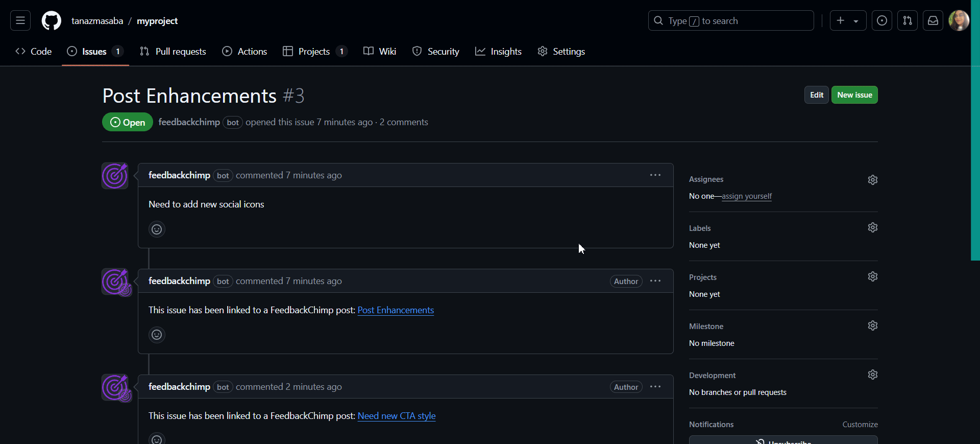The width and height of the screenshot is (980, 444).
Task: Click the Edit issue title button
Action: 817,95
